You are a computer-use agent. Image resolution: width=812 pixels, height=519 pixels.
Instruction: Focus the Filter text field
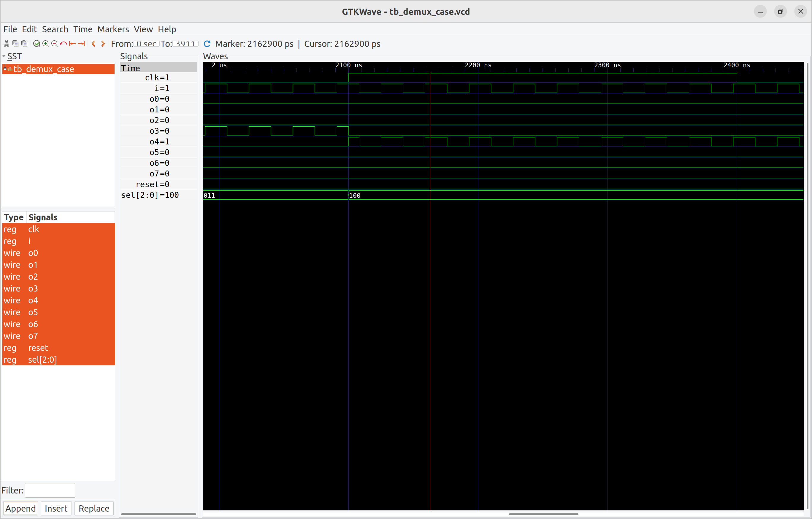pyautogui.click(x=50, y=490)
